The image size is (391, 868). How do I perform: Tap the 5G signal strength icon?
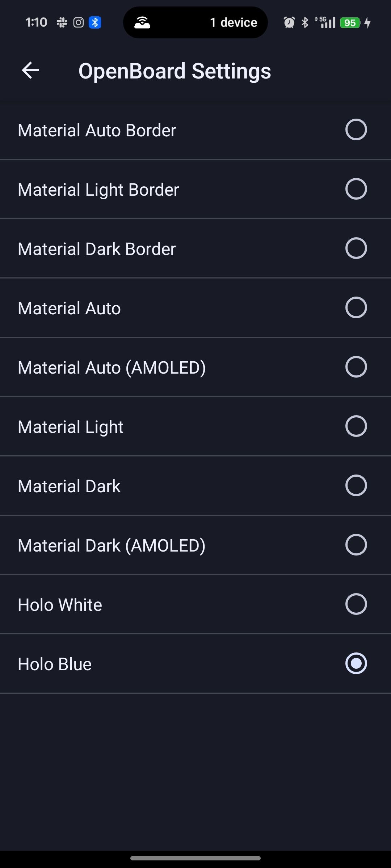click(326, 23)
